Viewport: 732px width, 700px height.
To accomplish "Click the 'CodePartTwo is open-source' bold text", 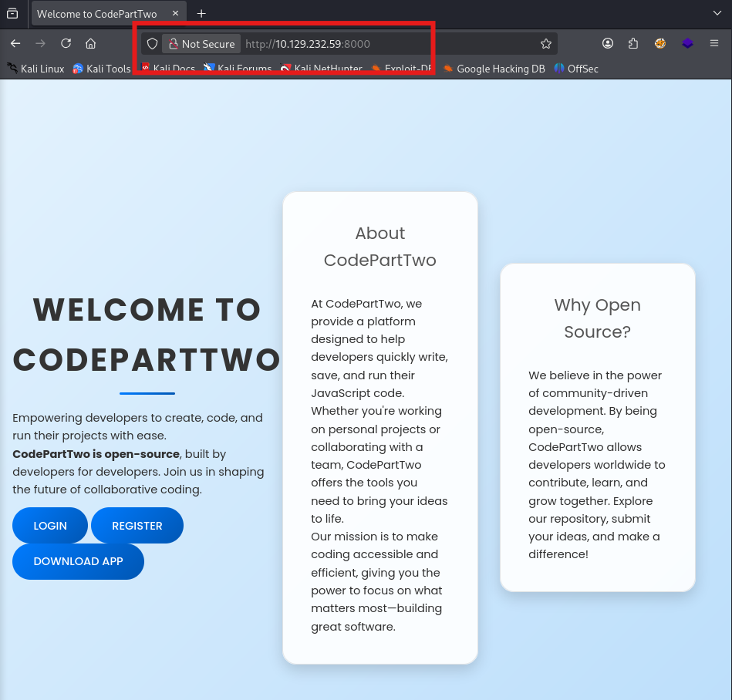I will [96, 453].
